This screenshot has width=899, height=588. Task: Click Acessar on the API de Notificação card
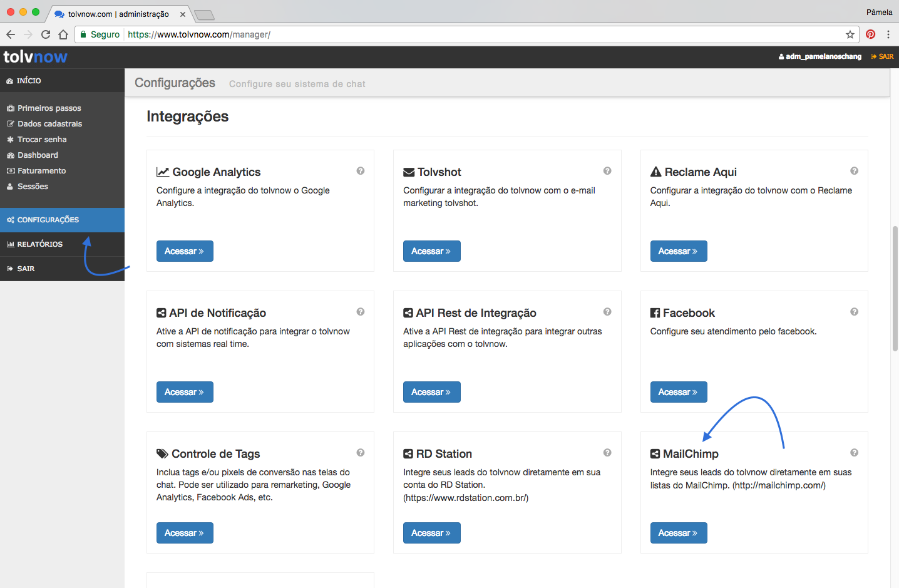pos(185,392)
